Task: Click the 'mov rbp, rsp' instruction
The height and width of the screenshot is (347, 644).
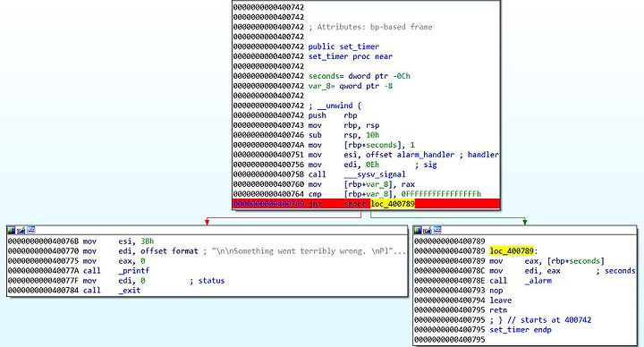Action: pyautogui.click(x=343, y=125)
